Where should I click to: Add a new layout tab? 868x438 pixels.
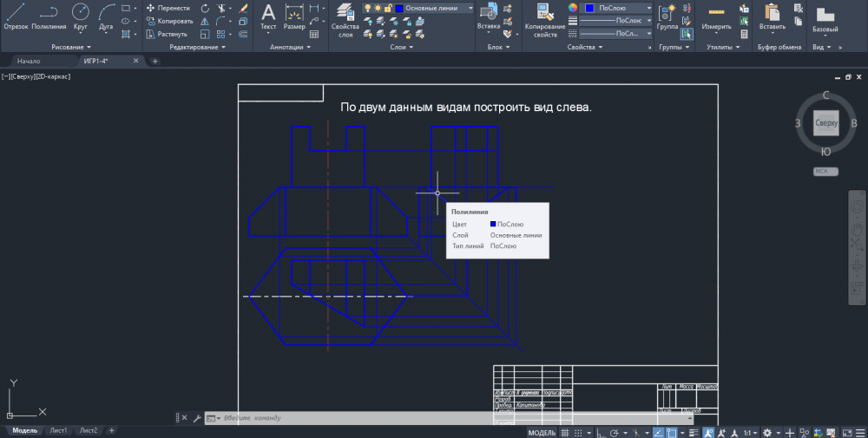tap(111, 430)
